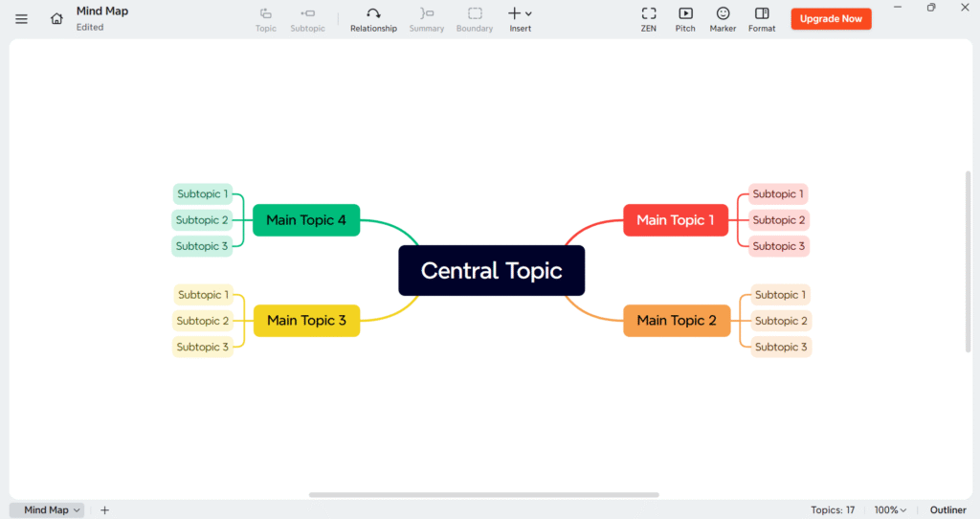Start Pitch presentation mode
980x519 pixels.
pos(685,19)
